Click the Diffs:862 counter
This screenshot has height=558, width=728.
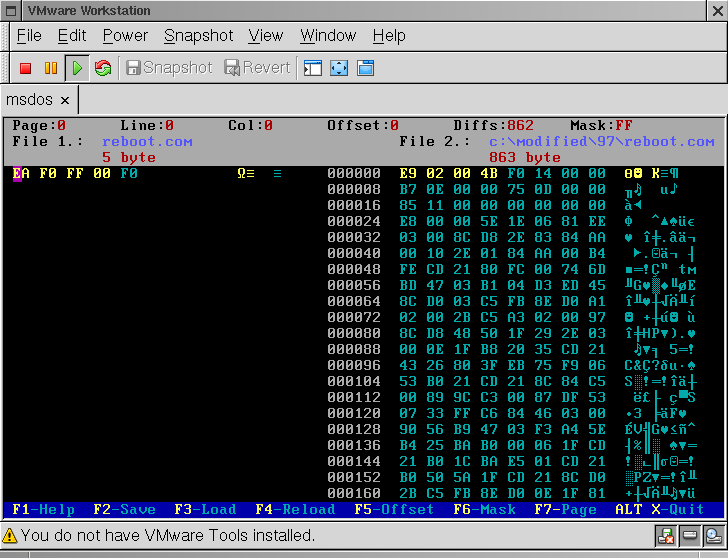point(494,126)
